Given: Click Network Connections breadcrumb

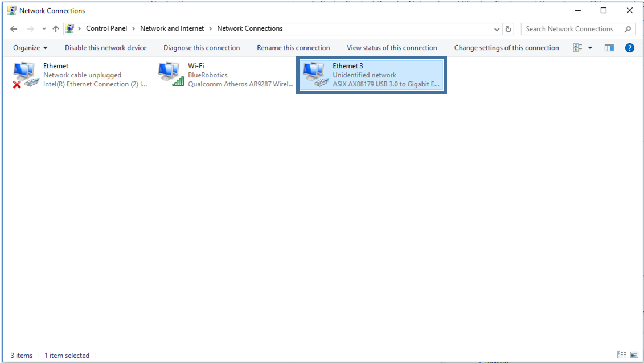Looking at the screenshot, I should point(250,28).
